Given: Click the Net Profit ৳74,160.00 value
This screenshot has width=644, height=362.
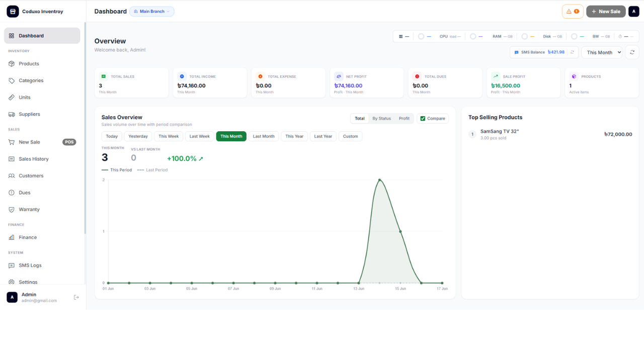Looking at the screenshot, I should pos(348,85).
